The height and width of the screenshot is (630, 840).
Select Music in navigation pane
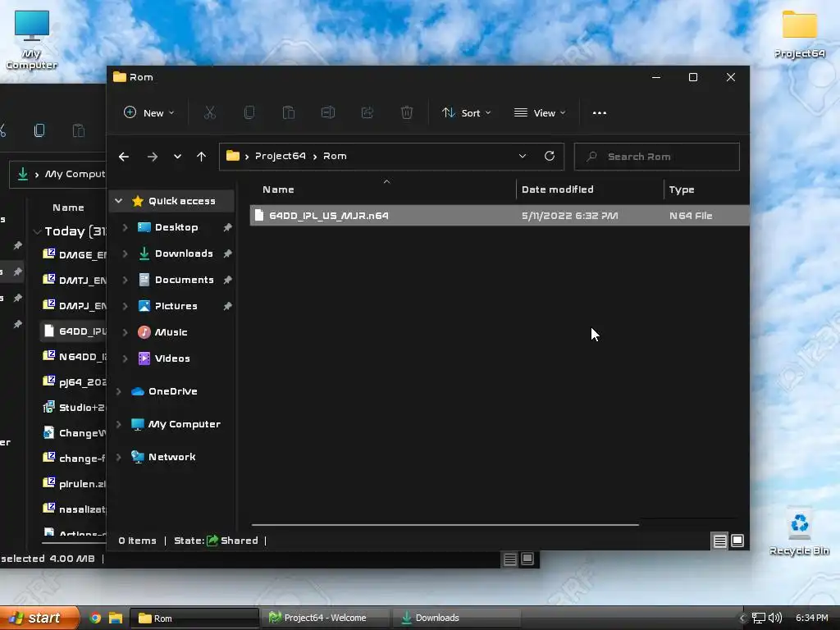pos(171,332)
